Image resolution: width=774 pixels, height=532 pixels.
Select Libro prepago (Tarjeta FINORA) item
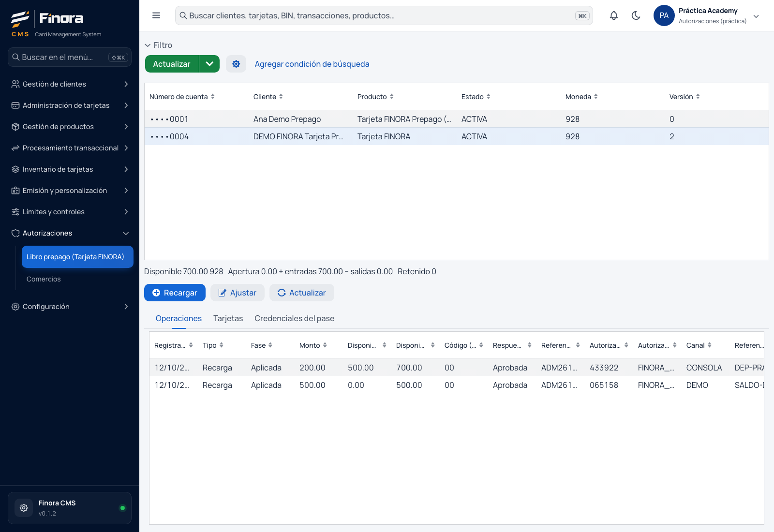pos(77,257)
